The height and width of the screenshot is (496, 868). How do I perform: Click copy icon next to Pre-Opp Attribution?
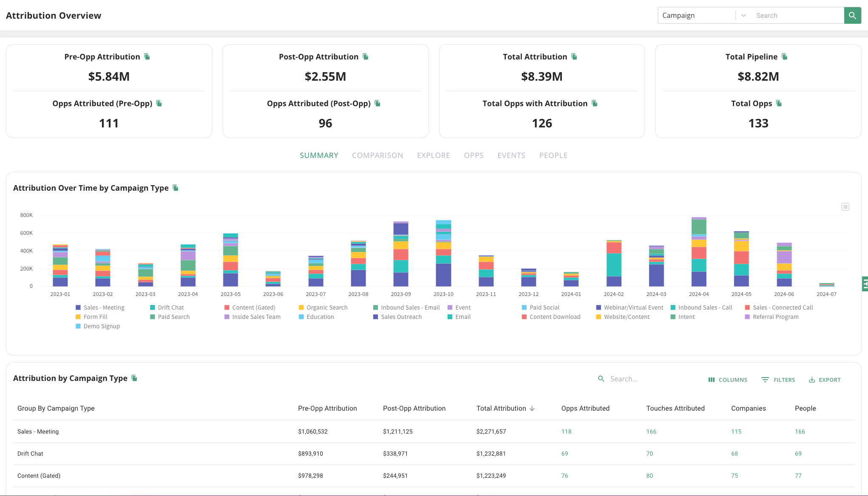(x=147, y=56)
